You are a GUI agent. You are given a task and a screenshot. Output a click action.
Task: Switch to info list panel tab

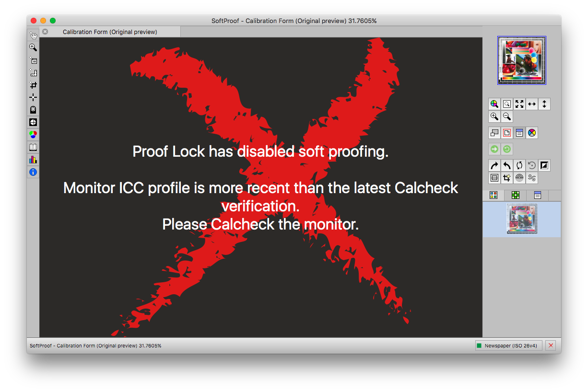click(538, 195)
